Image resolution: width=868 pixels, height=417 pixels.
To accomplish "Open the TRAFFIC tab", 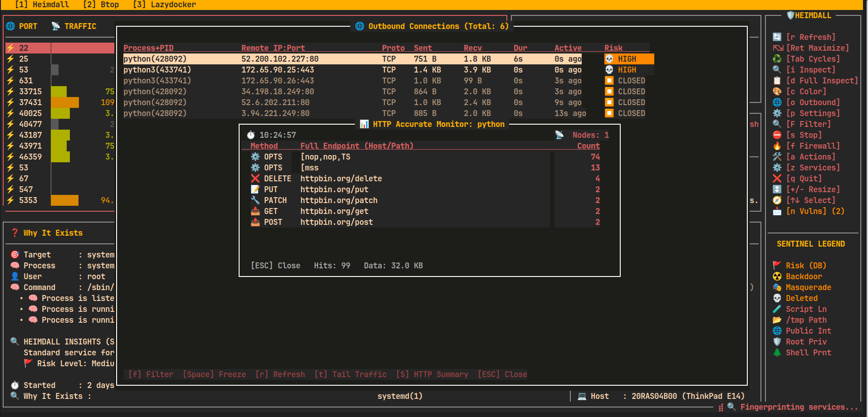I will (74, 26).
